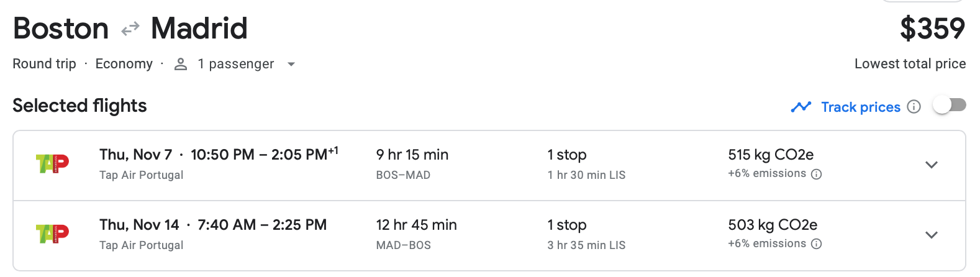Open the passenger count dropdown arrow
This screenshot has width=980, height=277.
pos(291,64)
